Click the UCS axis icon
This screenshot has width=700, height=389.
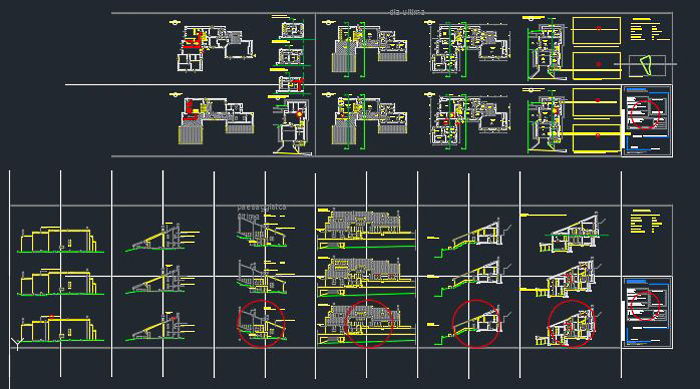[x=17, y=343]
